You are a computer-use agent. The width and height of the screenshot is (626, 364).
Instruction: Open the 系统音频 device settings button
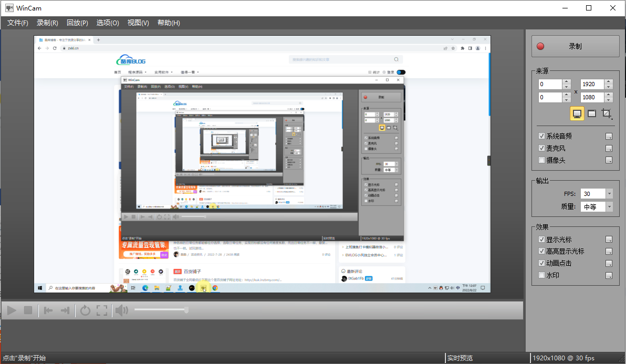coord(609,136)
